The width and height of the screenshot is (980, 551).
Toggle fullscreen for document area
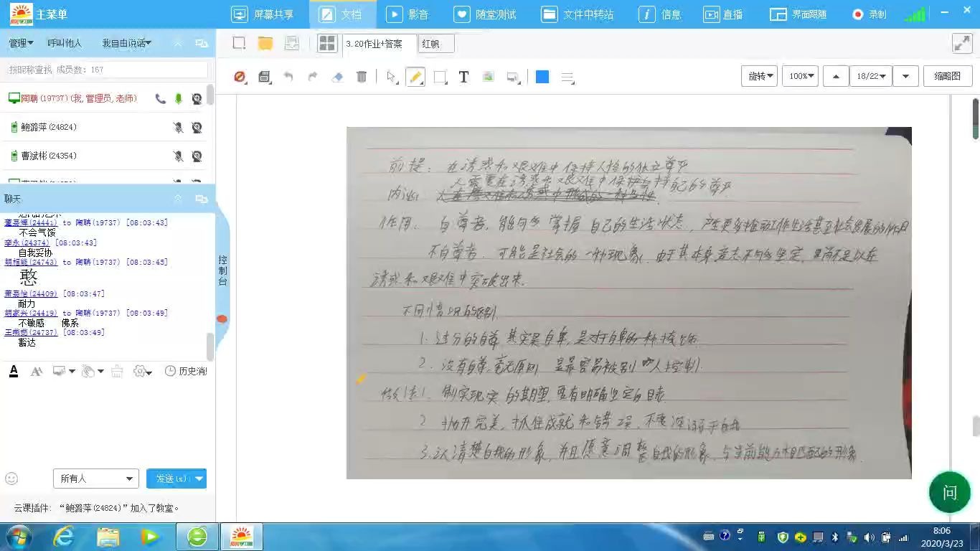[961, 43]
